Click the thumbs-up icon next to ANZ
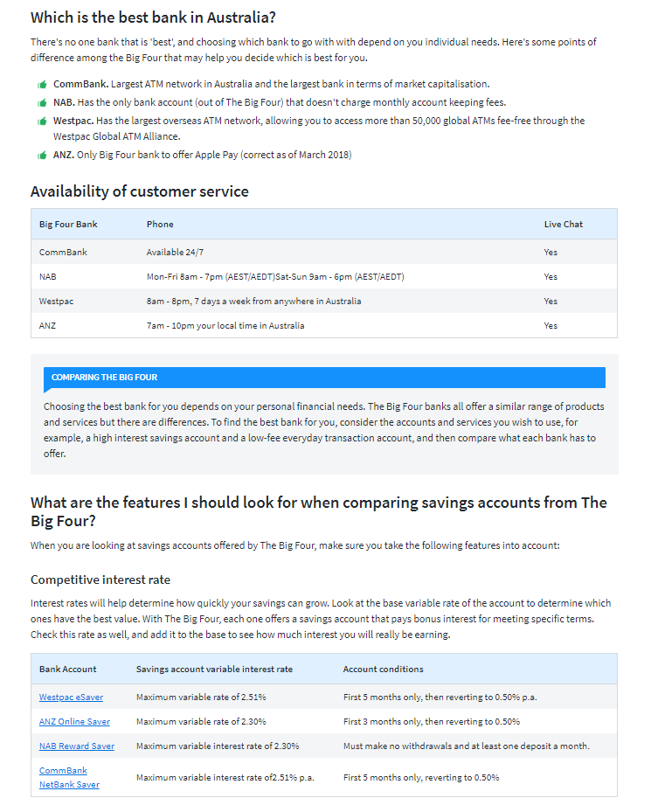Screen dimensions: 651x812 [x=42, y=156]
